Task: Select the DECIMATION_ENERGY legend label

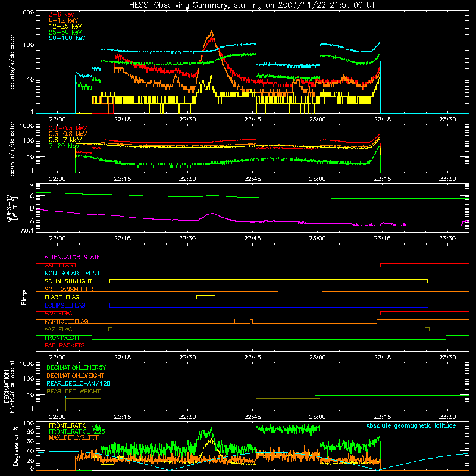Action: coord(76,368)
